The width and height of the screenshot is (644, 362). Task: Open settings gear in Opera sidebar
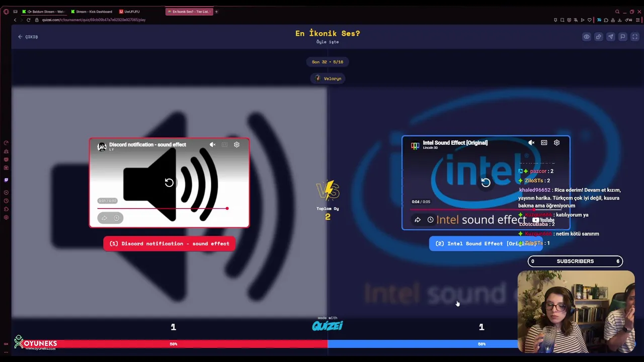pyautogui.click(x=6, y=218)
